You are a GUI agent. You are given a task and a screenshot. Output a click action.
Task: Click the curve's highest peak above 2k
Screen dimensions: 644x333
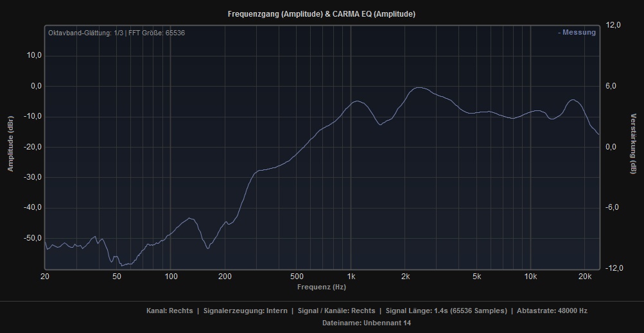click(420, 88)
